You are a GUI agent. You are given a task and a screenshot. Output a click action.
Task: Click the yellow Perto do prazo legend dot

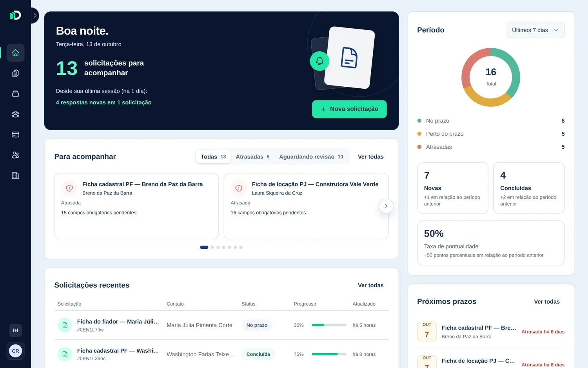point(419,134)
